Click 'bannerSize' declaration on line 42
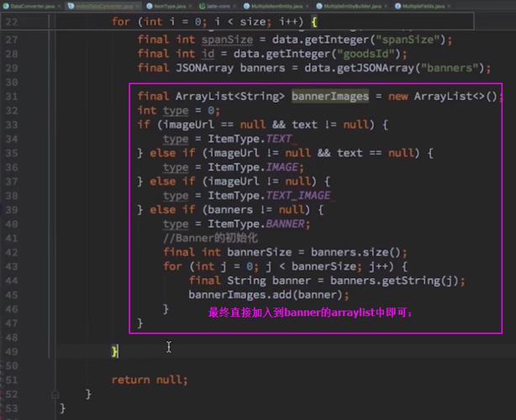Viewport: 516px width, 420px height. coord(260,252)
